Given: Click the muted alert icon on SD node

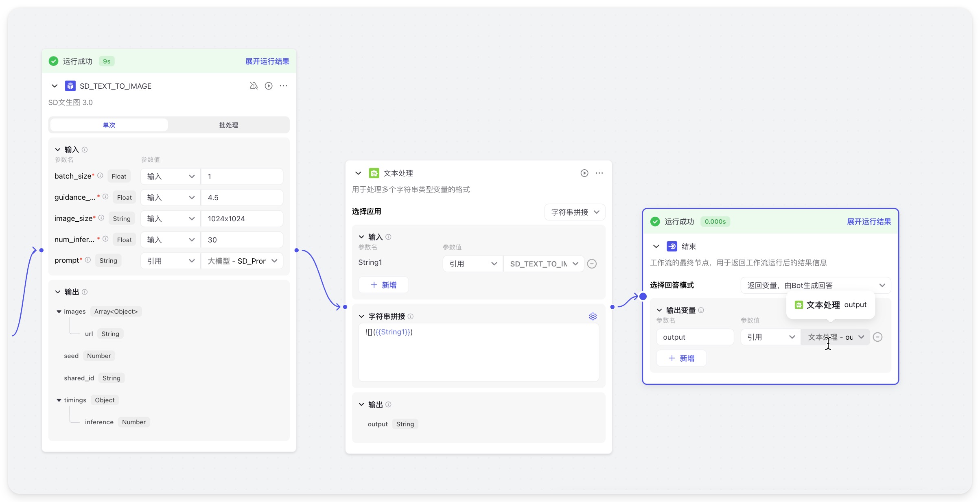Looking at the screenshot, I should tap(254, 86).
